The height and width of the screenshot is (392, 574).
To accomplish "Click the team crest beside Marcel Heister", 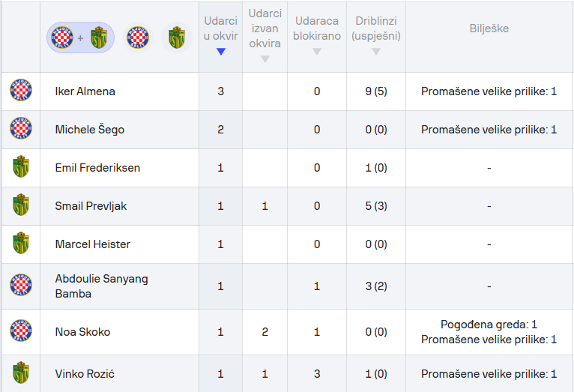I will [21, 244].
